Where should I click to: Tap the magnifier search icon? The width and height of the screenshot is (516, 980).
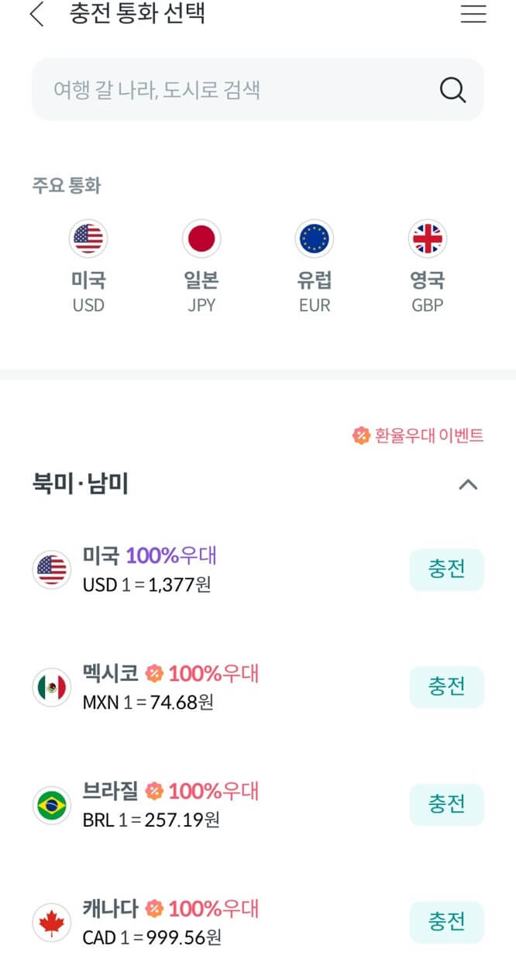[x=452, y=89]
